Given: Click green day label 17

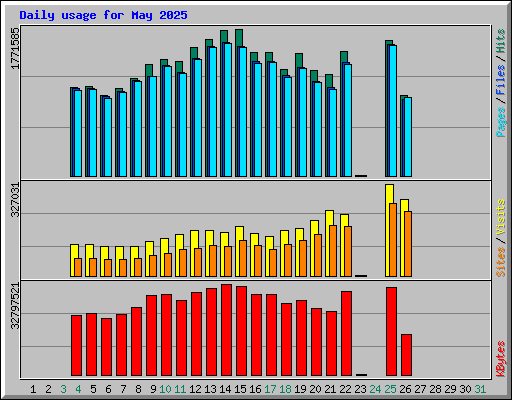Looking at the screenshot, I should (x=270, y=389).
